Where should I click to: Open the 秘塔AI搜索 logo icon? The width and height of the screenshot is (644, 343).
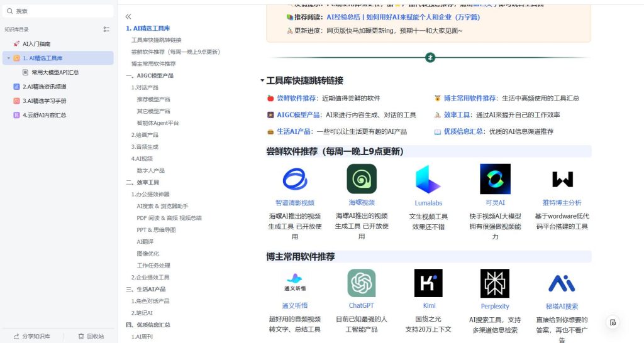[562, 283]
